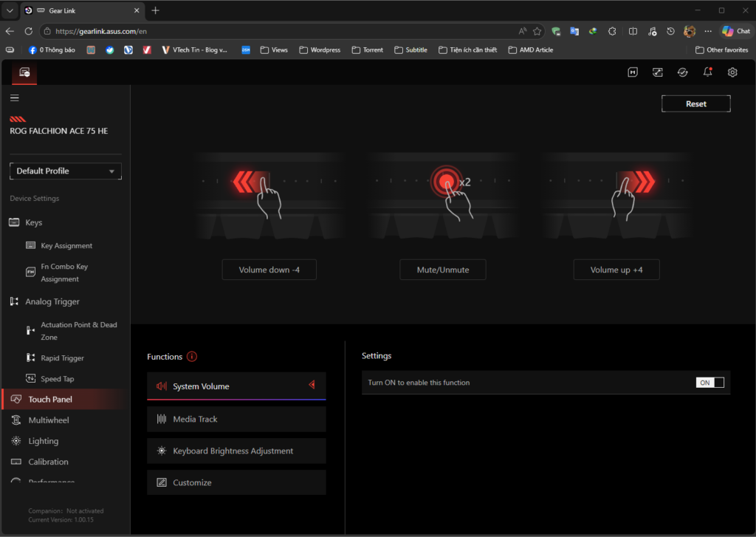This screenshot has width=756, height=537.
Task: Open the macro icon in top bar
Action: click(x=633, y=72)
